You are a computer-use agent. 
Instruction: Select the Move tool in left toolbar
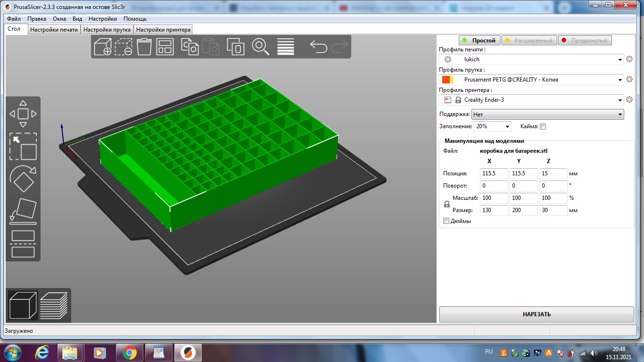[23, 114]
